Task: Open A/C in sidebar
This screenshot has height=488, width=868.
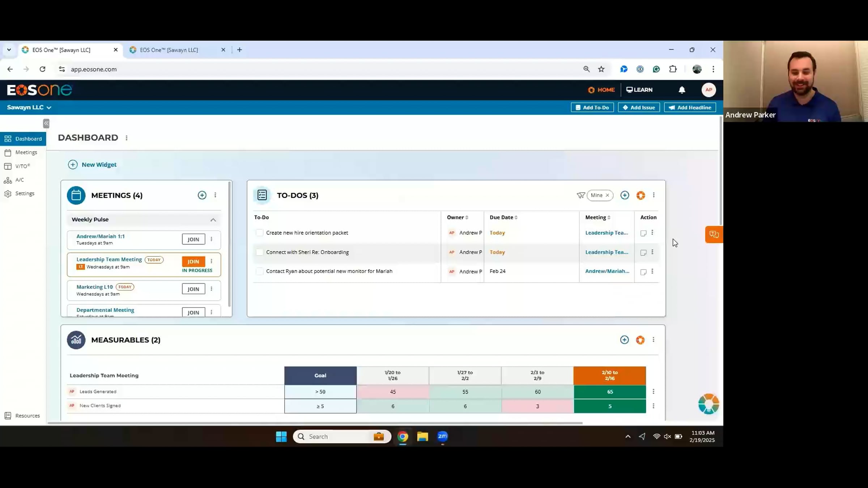Action: coord(23,180)
